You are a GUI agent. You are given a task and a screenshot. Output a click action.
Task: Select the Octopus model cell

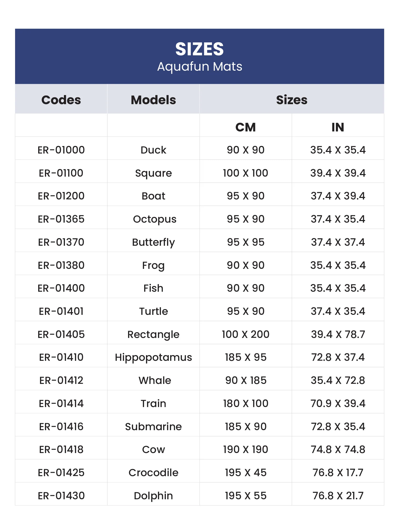click(155, 219)
